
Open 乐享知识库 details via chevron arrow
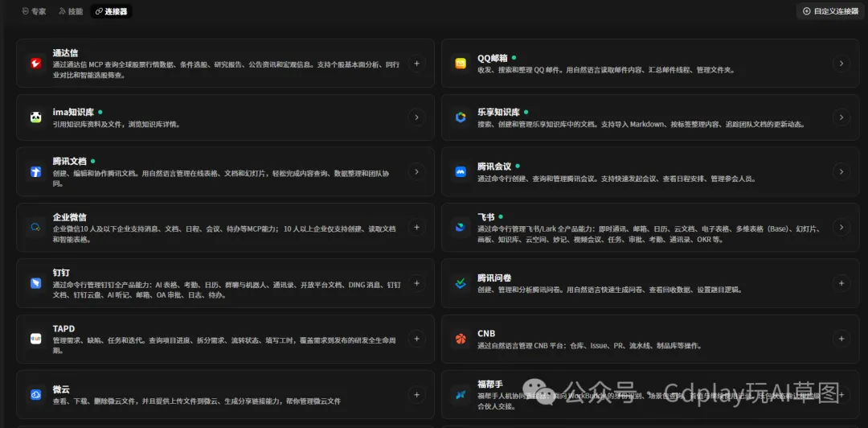pos(841,117)
